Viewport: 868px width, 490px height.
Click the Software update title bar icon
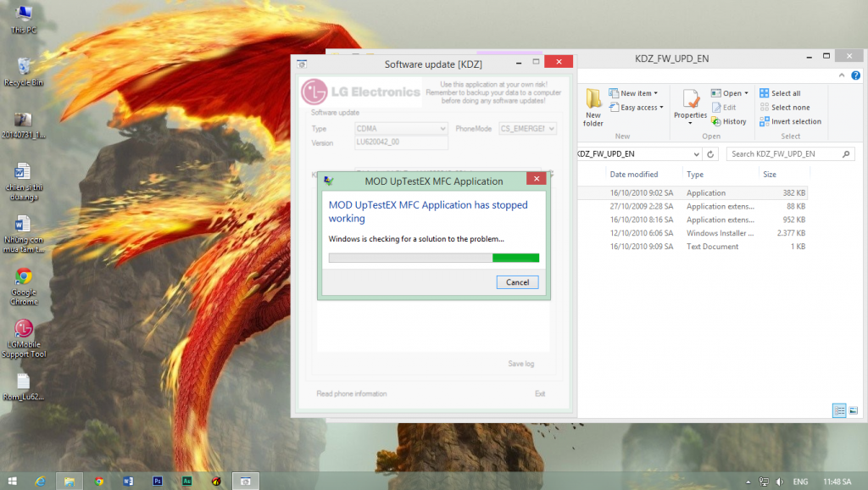tap(302, 64)
